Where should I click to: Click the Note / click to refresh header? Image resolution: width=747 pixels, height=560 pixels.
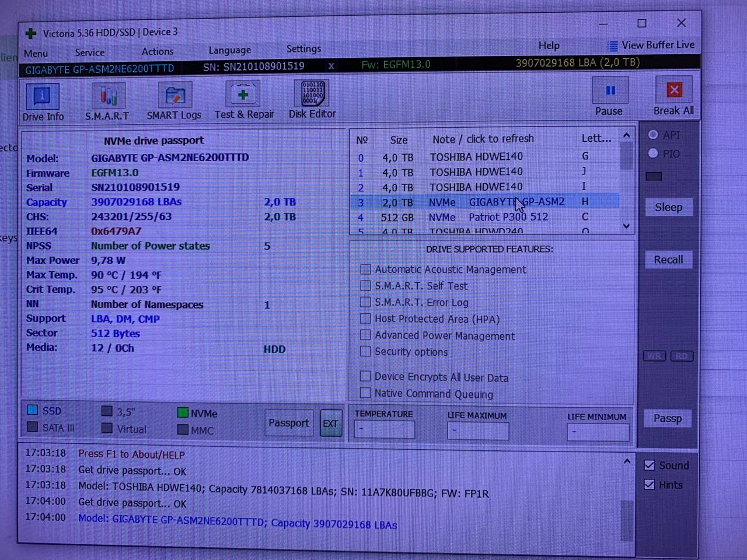(483, 139)
